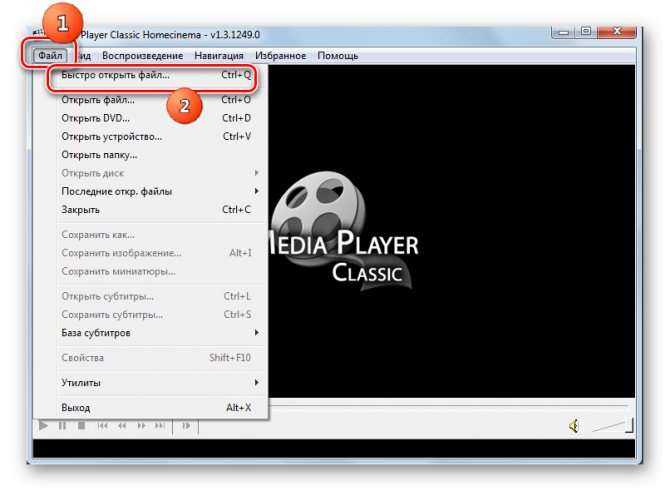Click the Play button
The width and height of the screenshot is (670, 491).
[43, 426]
